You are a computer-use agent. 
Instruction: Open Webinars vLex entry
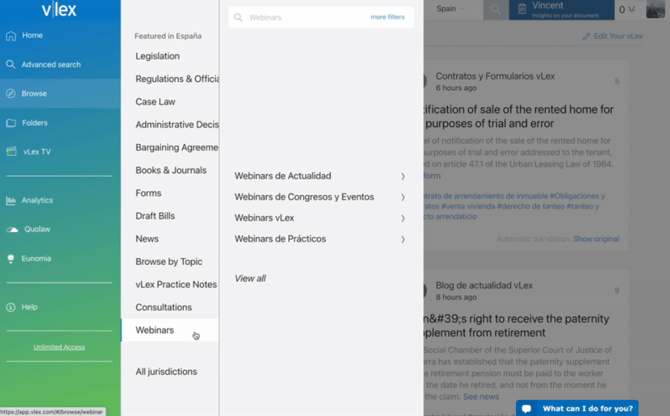click(320, 218)
